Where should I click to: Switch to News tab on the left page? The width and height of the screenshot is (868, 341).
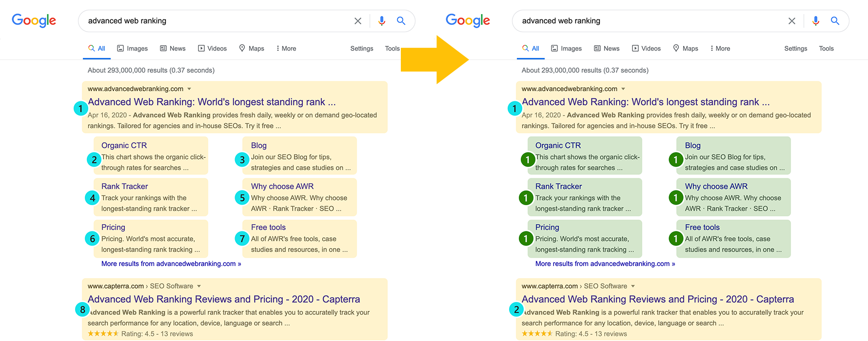coord(173,48)
